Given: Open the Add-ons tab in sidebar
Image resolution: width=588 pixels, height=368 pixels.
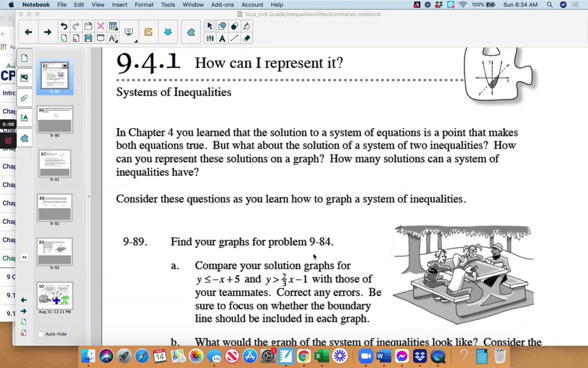Looking at the screenshot, I should 24,138.
